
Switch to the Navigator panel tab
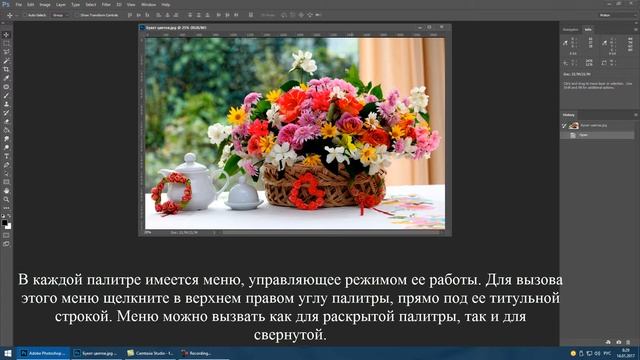(570, 29)
